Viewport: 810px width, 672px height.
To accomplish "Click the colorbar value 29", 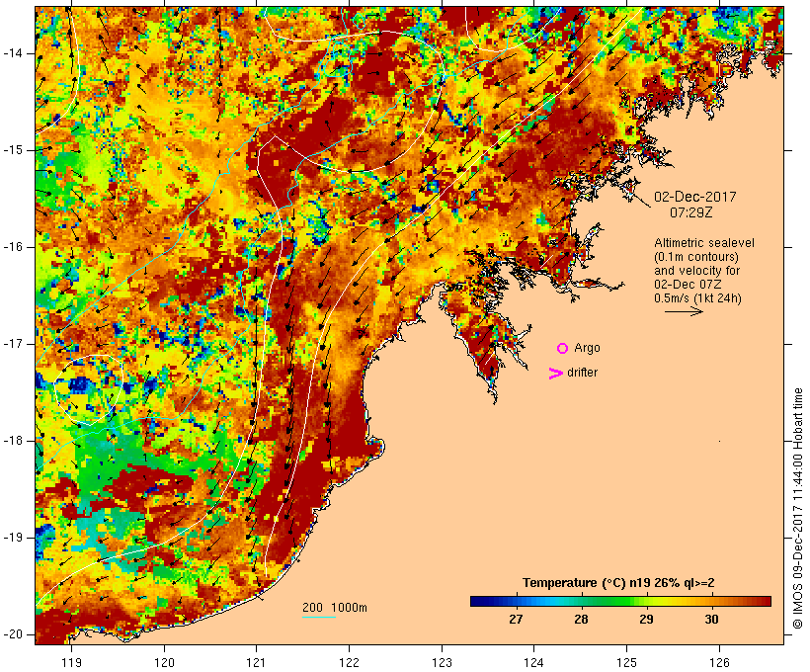I will coord(646,620).
